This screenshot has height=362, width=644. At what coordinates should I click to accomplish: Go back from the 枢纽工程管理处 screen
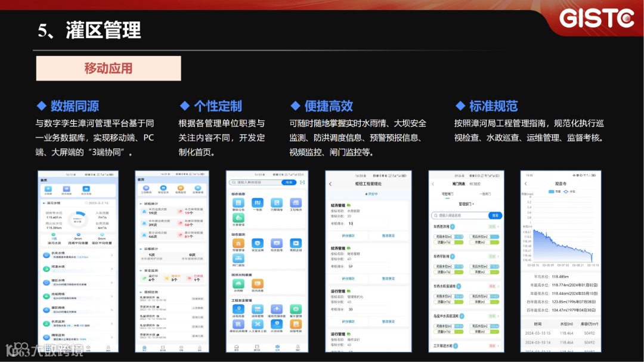pyautogui.click(x=330, y=184)
